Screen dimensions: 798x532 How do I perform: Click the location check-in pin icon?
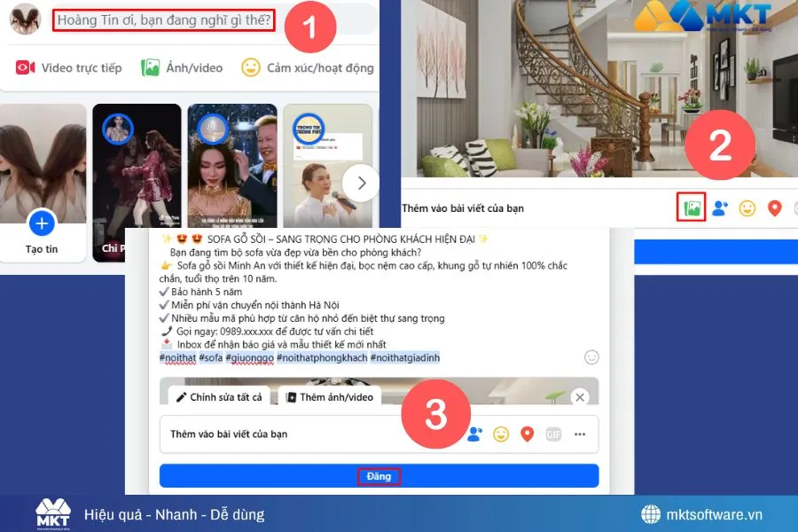pyautogui.click(x=773, y=207)
